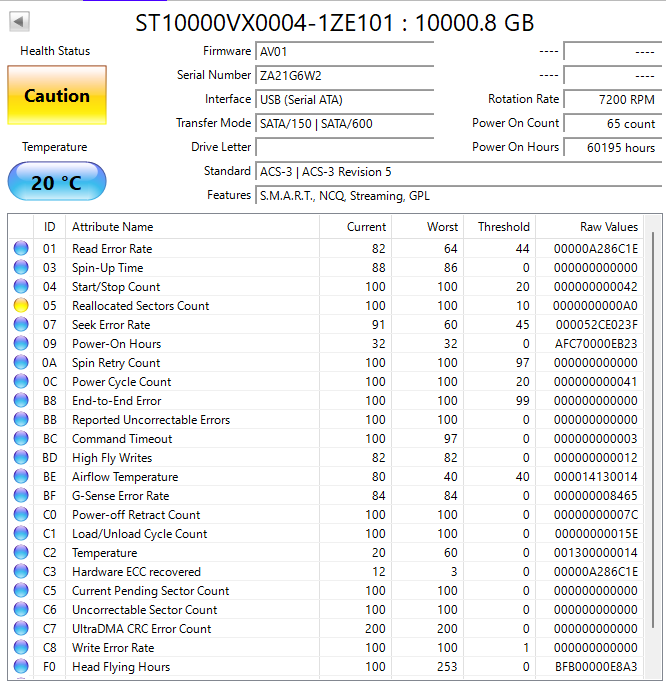The height and width of the screenshot is (685, 666).
Task: Click the blue status orb for Reported Uncorrectable Errors
Action: [x=21, y=419]
